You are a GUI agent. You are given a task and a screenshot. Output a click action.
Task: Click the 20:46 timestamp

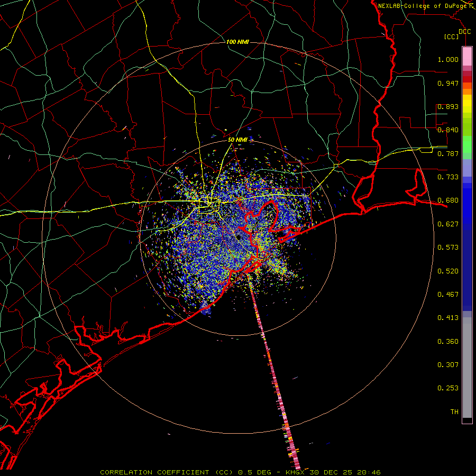click(370, 472)
